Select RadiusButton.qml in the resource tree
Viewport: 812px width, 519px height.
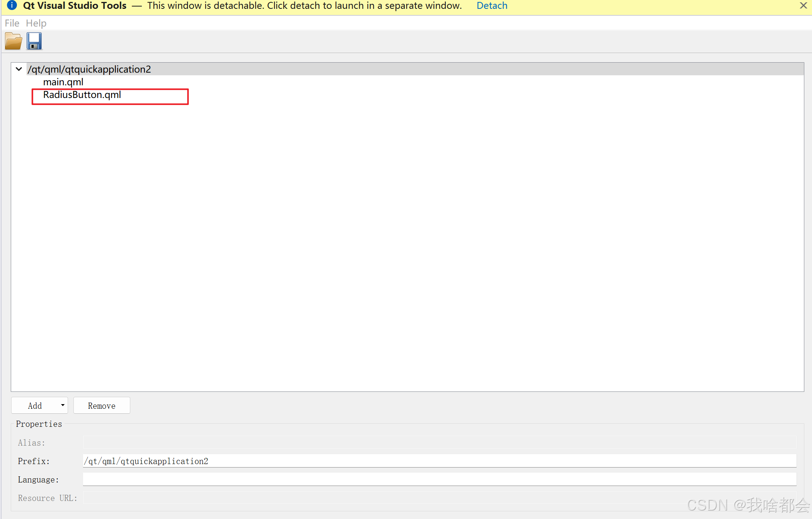[x=82, y=95]
